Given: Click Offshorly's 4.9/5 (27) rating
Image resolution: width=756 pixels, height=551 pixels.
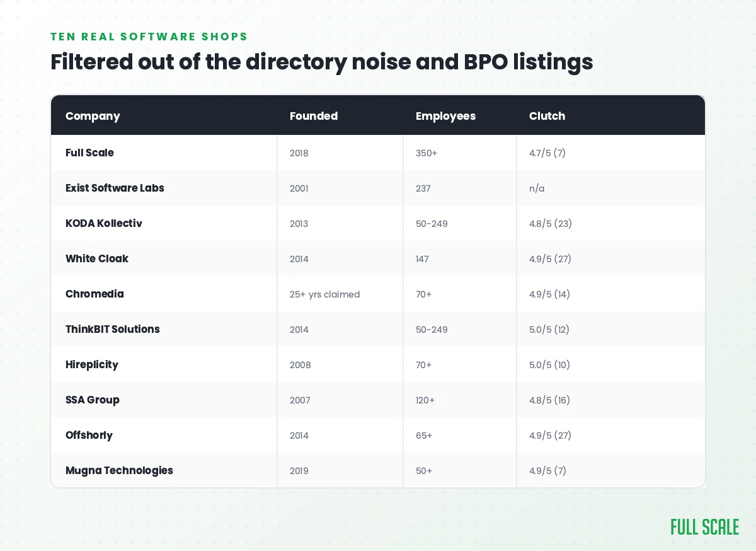Looking at the screenshot, I should coord(551,435).
